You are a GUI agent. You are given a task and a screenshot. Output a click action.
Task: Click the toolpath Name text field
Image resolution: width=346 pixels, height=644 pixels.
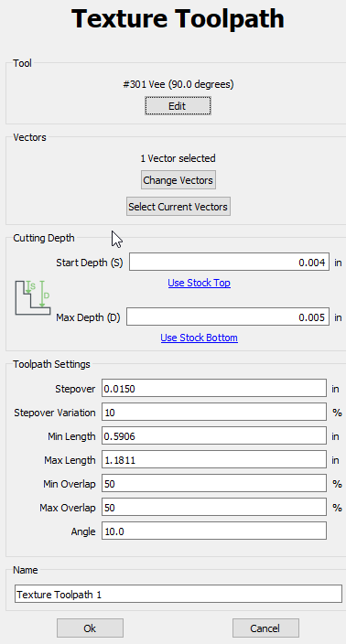pyautogui.click(x=178, y=594)
